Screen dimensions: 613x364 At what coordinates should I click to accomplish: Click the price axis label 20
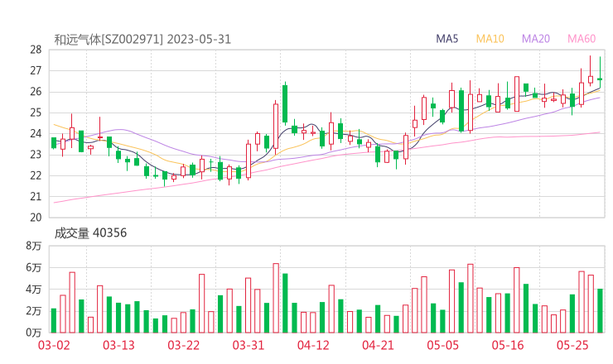pos(36,218)
